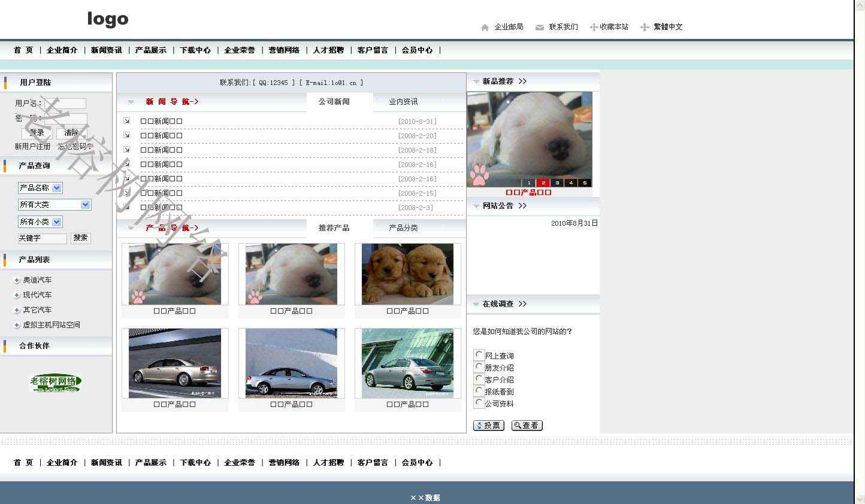Image resolution: width=865 pixels, height=504 pixels.
Task: Expand the 奥迪汽车 plus icon
Action: (x=17, y=280)
